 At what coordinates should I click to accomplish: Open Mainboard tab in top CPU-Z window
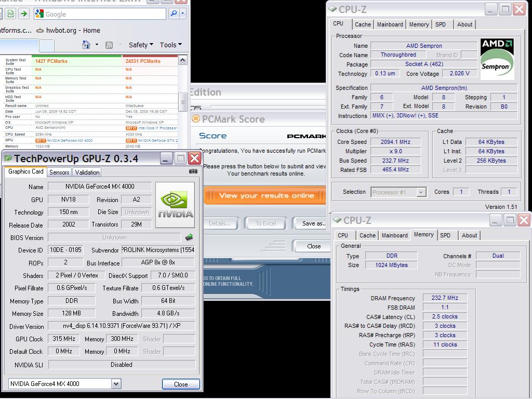click(390, 24)
